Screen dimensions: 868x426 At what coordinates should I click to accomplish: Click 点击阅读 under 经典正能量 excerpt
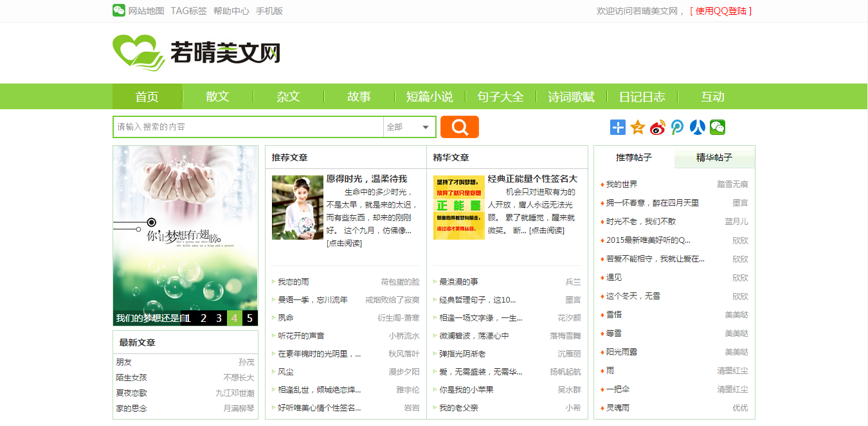[547, 230]
